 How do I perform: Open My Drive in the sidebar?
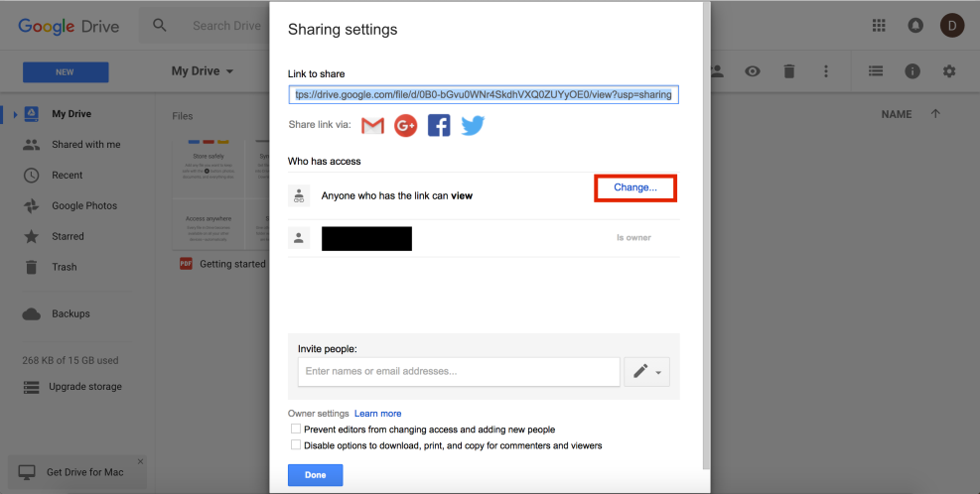tap(71, 114)
